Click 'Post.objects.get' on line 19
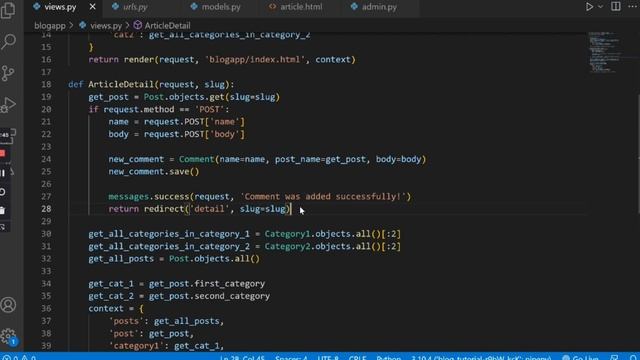This screenshot has height=360, width=640. (184, 97)
